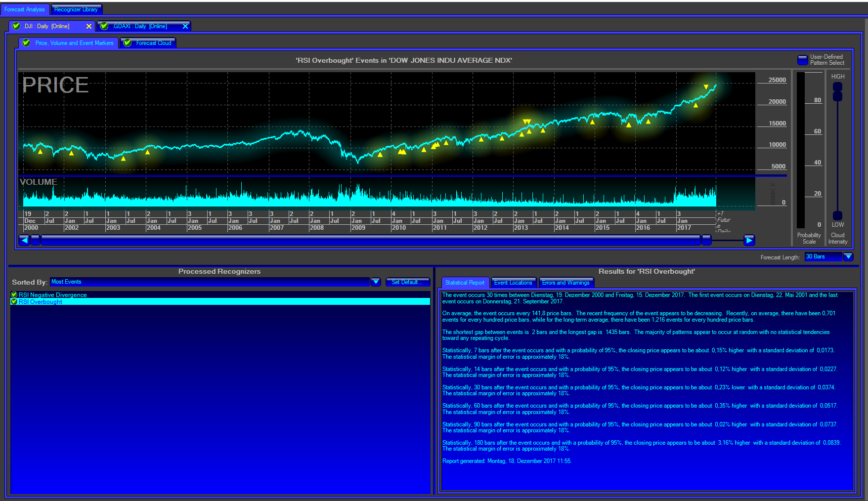The image size is (868, 501).
Task: Click the Cloud Intensity handle near LOW
Action: click(x=837, y=215)
